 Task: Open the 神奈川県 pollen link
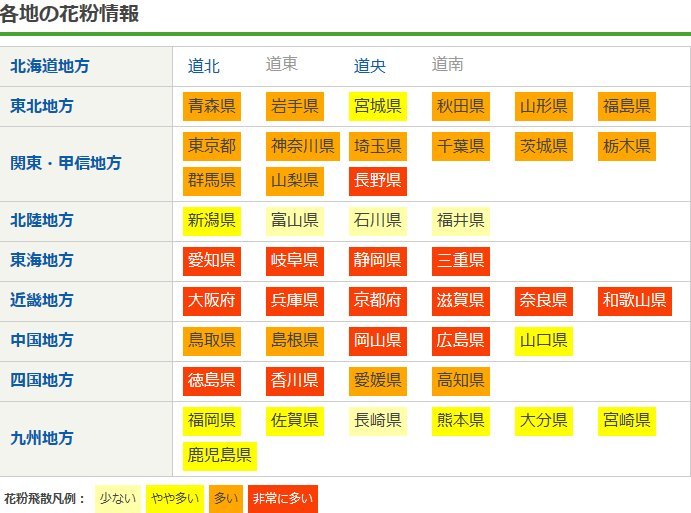tap(303, 146)
